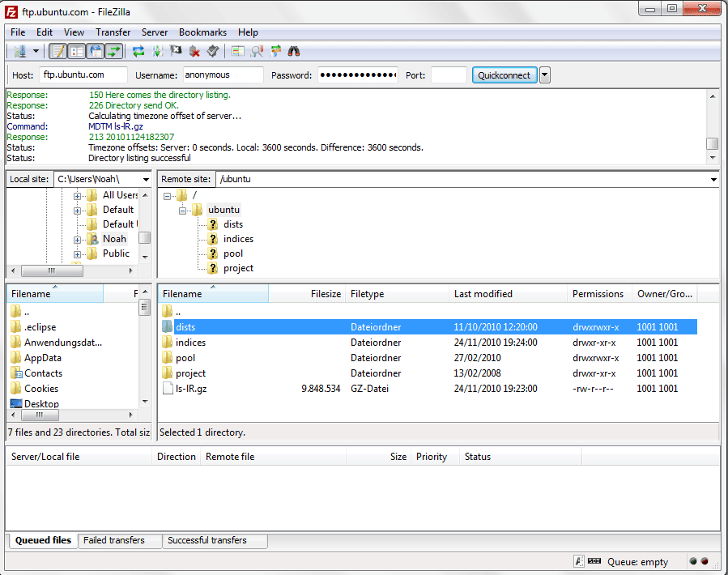Viewport: 728px width, 575px height.
Task: Click the Quickconnect button
Action: pos(504,75)
